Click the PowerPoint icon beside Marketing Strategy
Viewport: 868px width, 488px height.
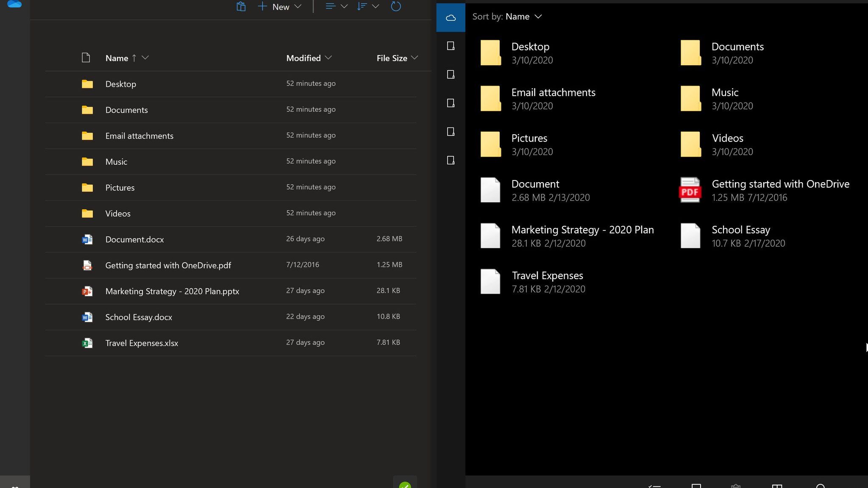tap(87, 291)
